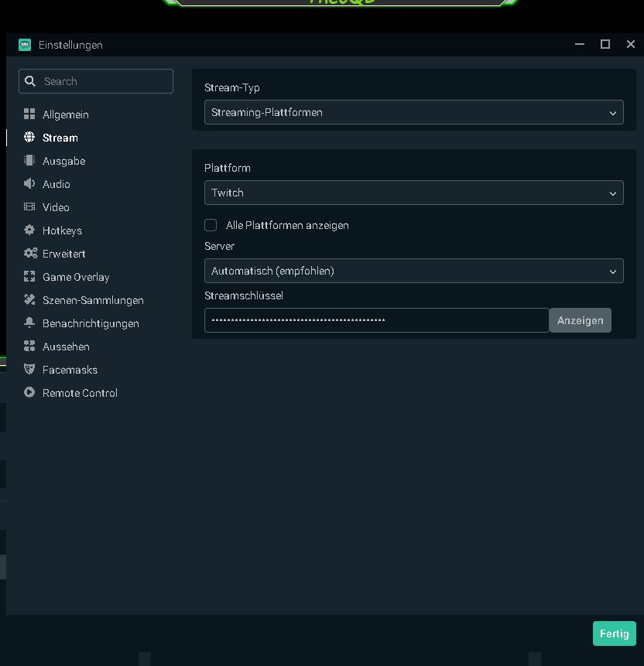Click the Game Overlay fullscreen icon
This screenshot has width=644, height=666.
29,277
